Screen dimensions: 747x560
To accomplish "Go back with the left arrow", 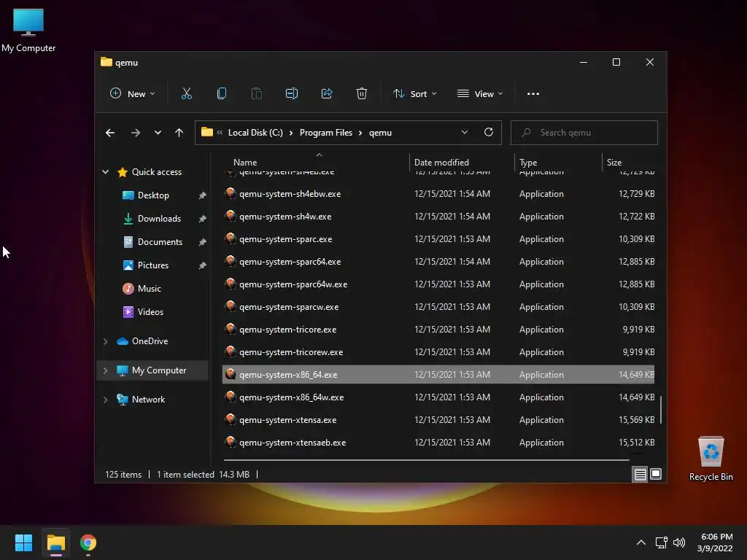I will [x=110, y=133].
